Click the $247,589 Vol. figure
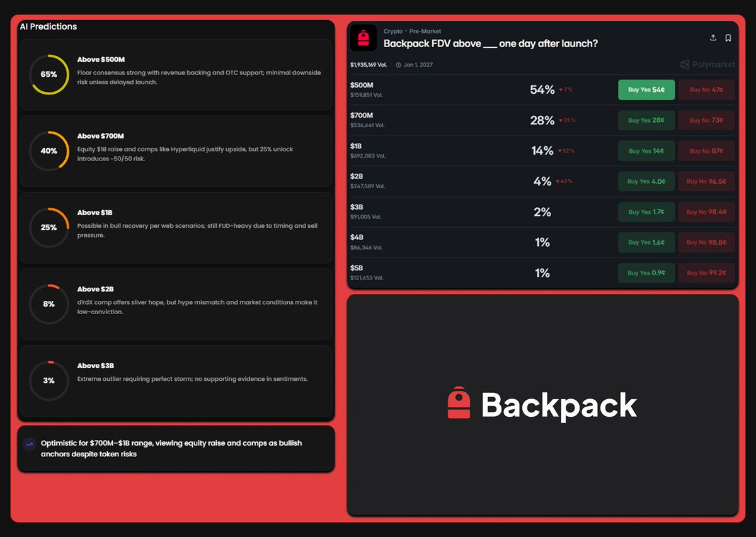Image resolution: width=756 pixels, height=537 pixels. tap(367, 187)
